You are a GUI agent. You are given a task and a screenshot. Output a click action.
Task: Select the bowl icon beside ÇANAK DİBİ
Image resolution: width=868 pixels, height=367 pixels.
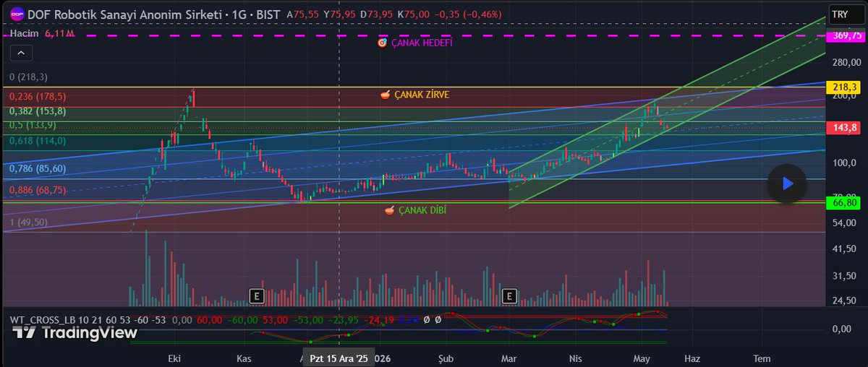[390, 210]
